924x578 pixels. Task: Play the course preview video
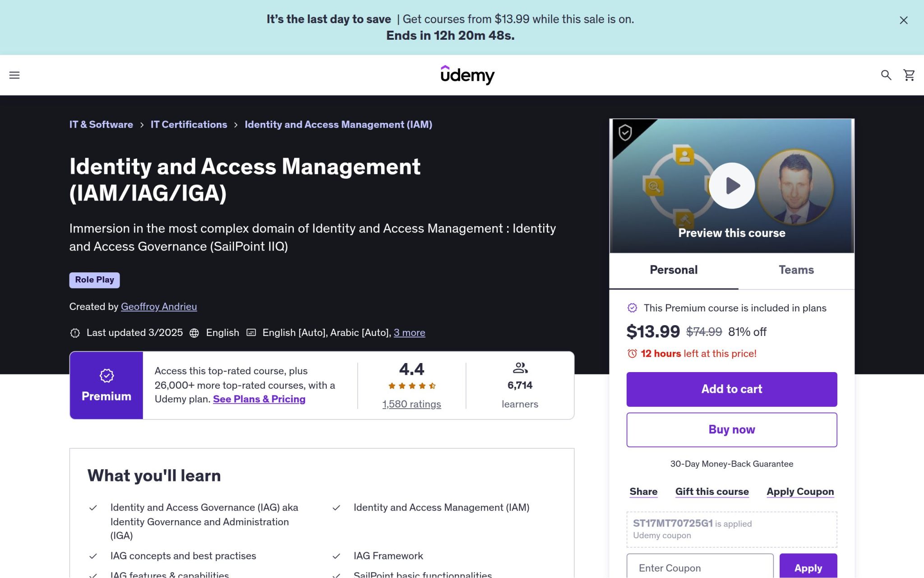tap(731, 186)
